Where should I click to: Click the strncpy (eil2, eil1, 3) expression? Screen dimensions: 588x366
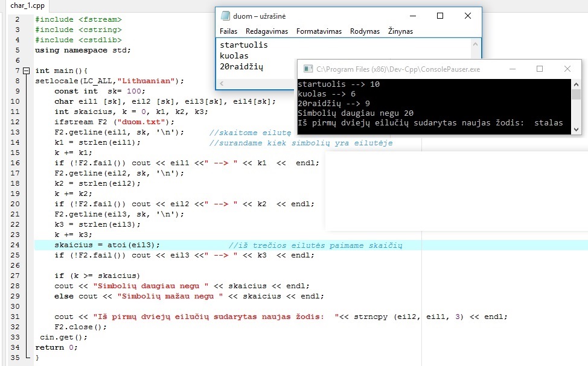point(409,317)
